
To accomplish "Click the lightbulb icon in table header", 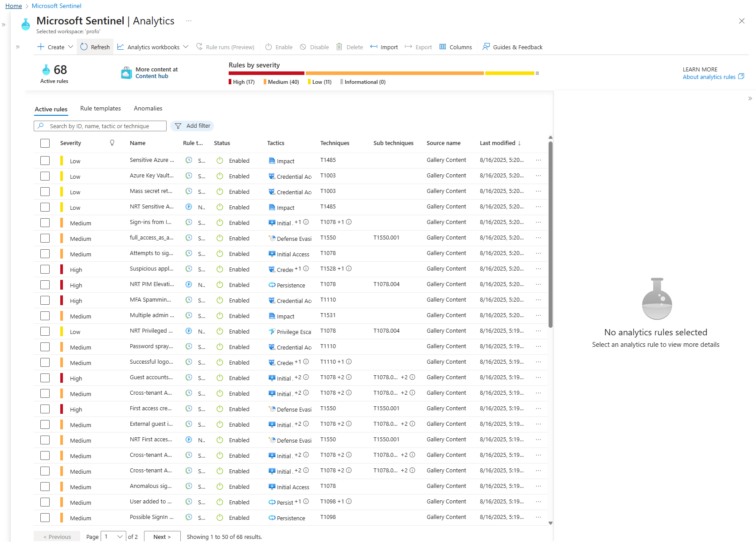I will [112, 143].
